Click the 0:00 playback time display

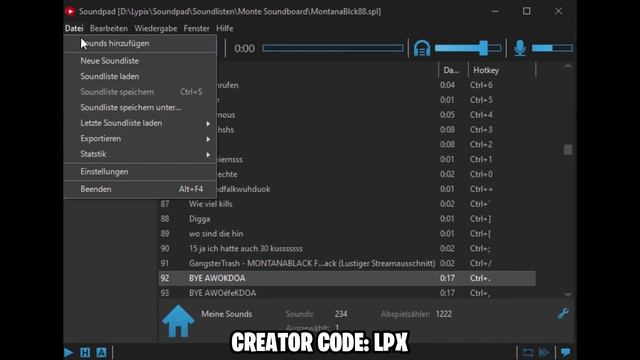244,49
